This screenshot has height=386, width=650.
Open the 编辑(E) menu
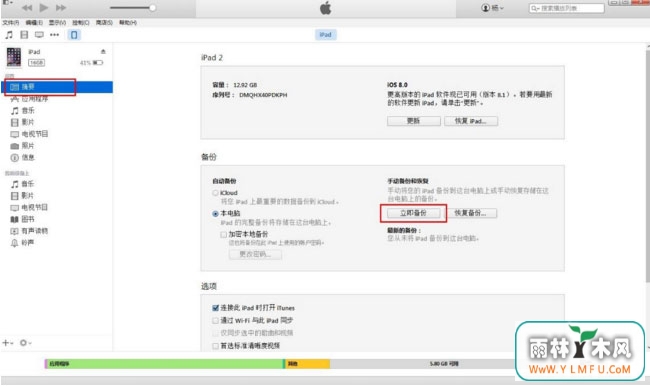tap(34, 22)
